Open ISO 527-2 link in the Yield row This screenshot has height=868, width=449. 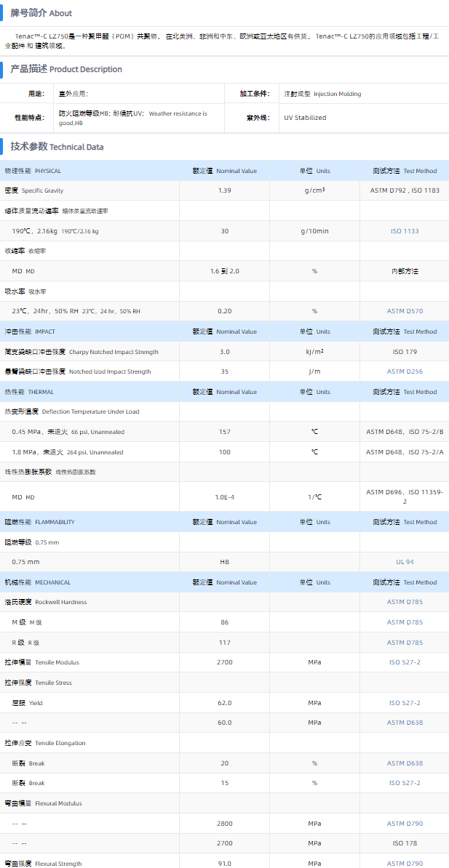coord(405,702)
